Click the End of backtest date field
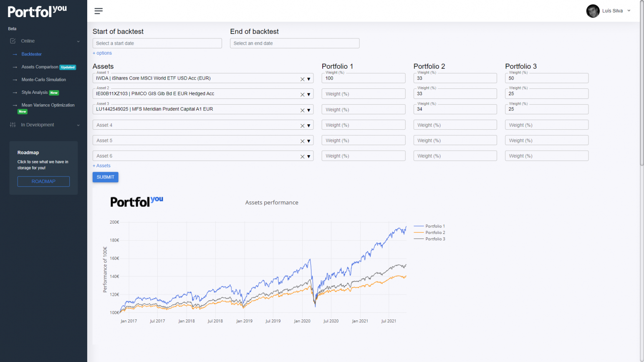This screenshot has height=362, width=644. click(295, 43)
